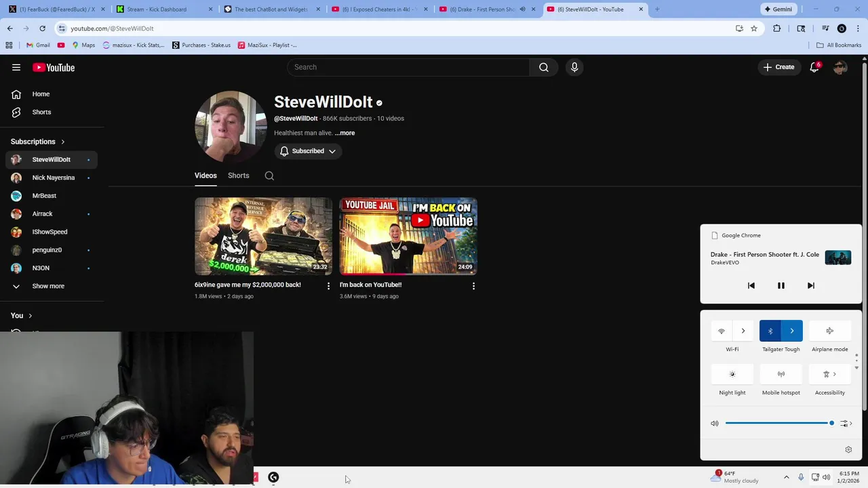The height and width of the screenshot is (488, 868).
Task: Open I'm back on YouTube thumbnail
Action: point(408,236)
